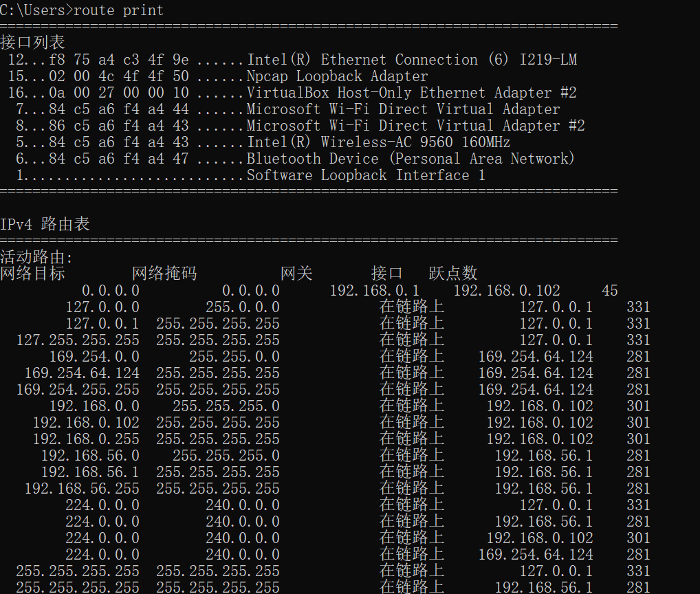Click interface '192.168.56.1' in the 192.168.56.255 row
This screenshot has height=594, width=700.
[544, 489]
